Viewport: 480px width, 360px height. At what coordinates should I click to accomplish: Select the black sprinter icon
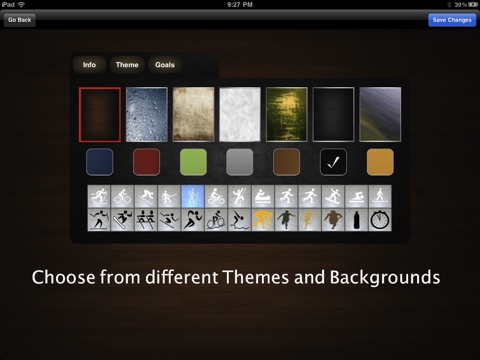[x=193, y=220]
